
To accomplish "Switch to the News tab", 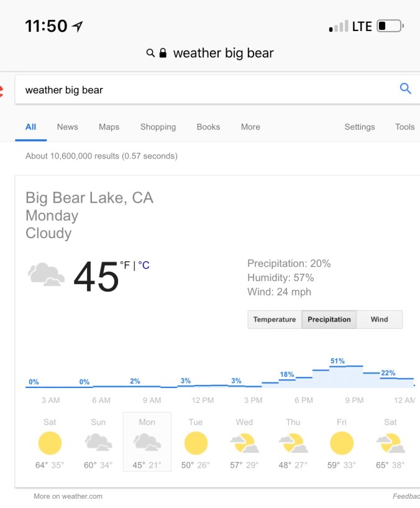I will click(x=68, y=127).
